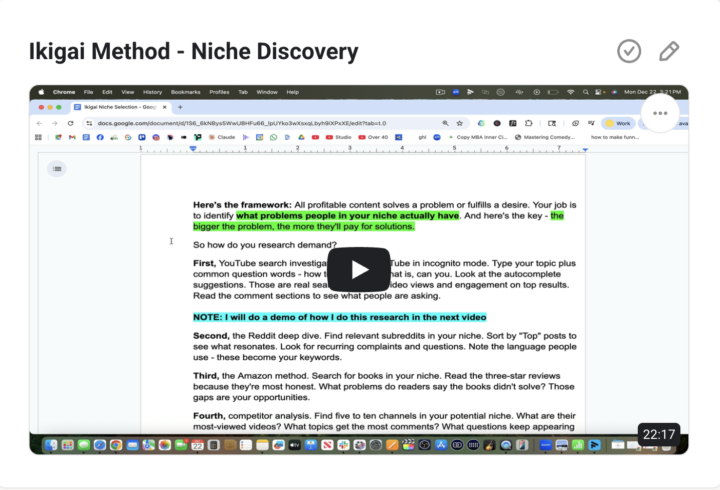Click the right indent marker on ruler
Screen dimensions: 720x490
click(x=585, y=150)
